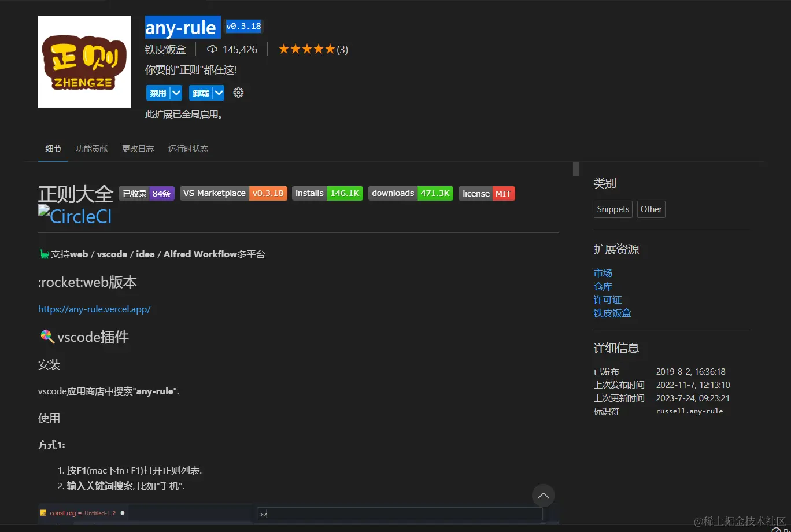791x532 pixels.
Task: Click the any-rule 正则 extension logo
Action: (84, 62)
